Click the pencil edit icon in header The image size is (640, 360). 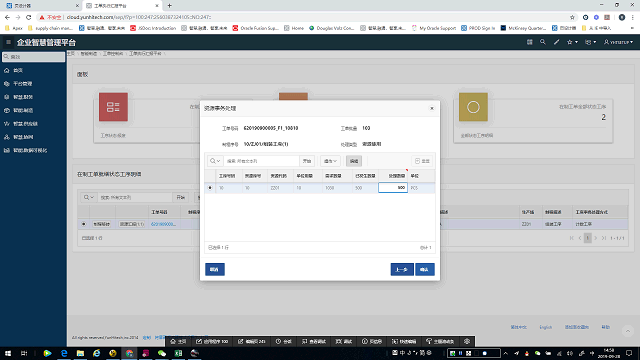coord(556,42)
